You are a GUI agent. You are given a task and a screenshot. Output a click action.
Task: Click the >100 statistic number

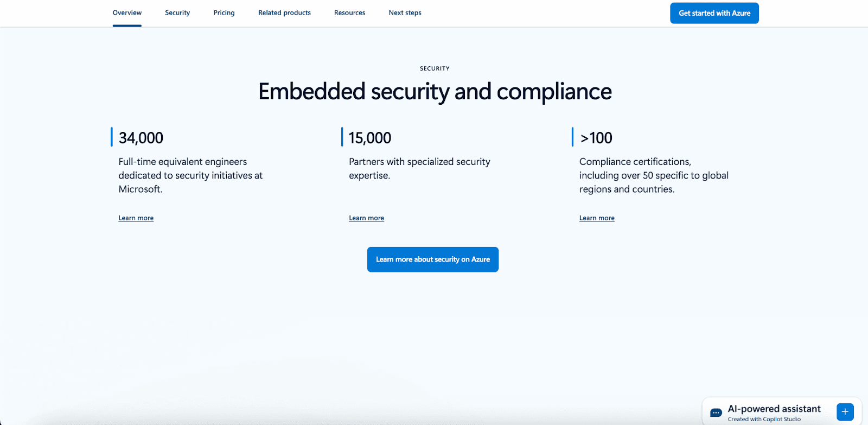click(x=596, y=138)
